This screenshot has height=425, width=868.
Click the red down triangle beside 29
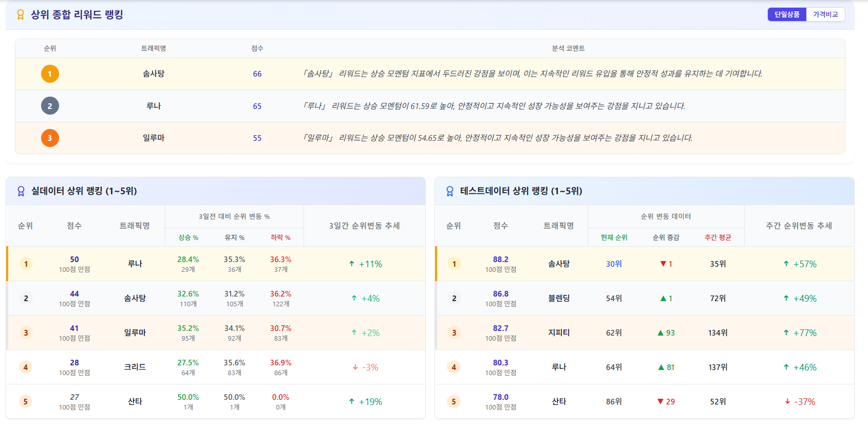click(661, 401)
